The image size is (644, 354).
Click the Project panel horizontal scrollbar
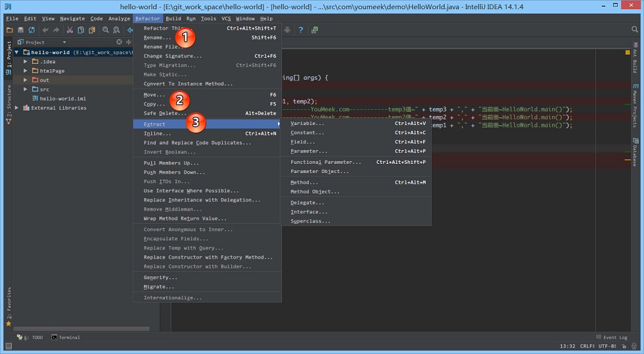point(81,329)
